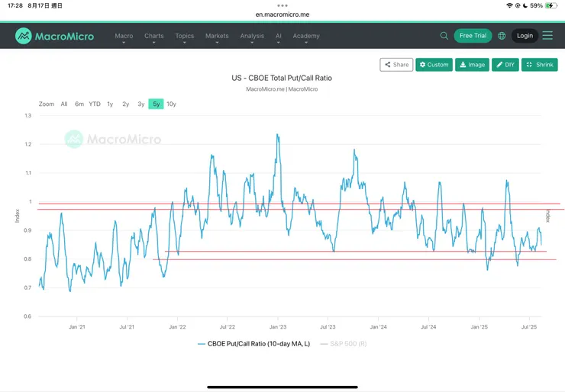Open Custom chart settings
This screenshot has height=392, width=565.
tap(434, 65)
